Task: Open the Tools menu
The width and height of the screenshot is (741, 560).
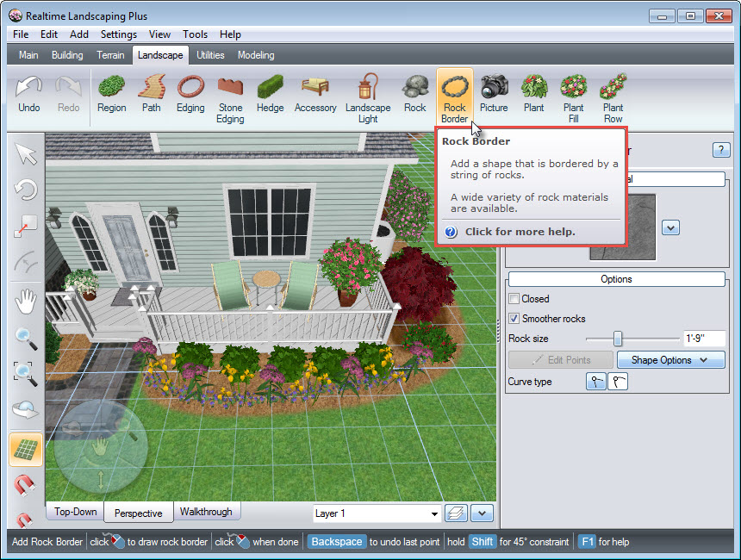Action: [196, 34]
